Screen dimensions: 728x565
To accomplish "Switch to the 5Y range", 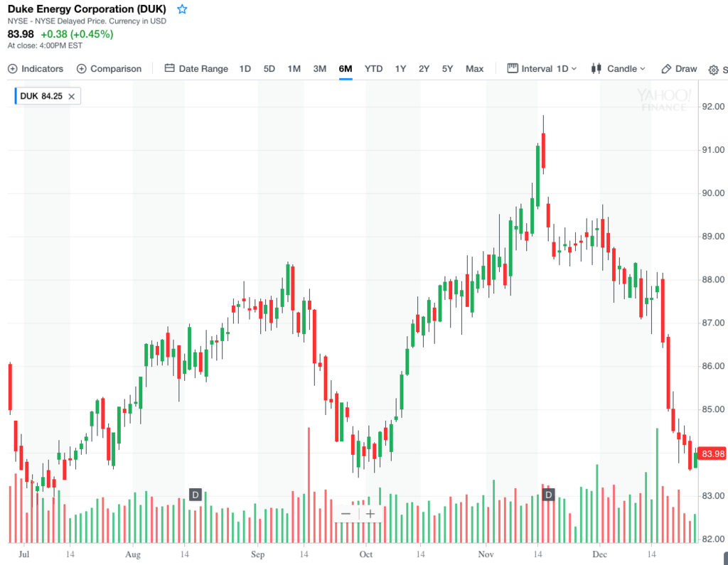I will [x=448, y=69].
